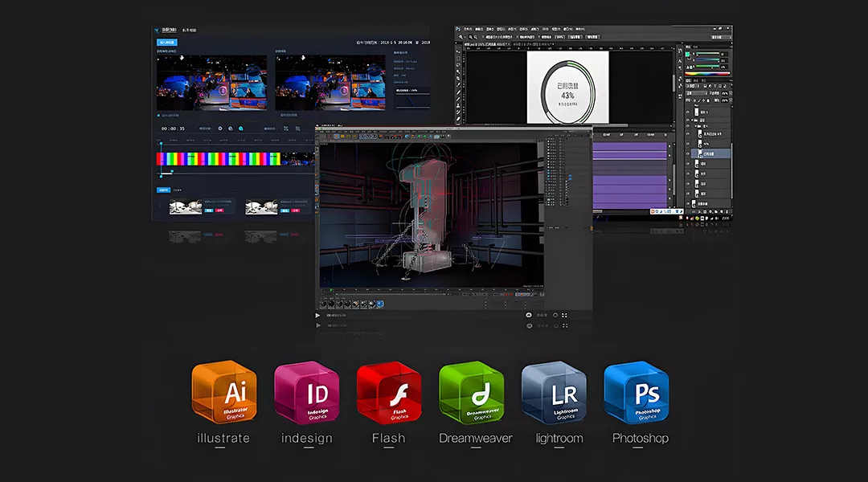The image size is (868, 482).
Task: Click the 43% progress ring on the Photoshop canvas
Action: (x=567, y=91)
